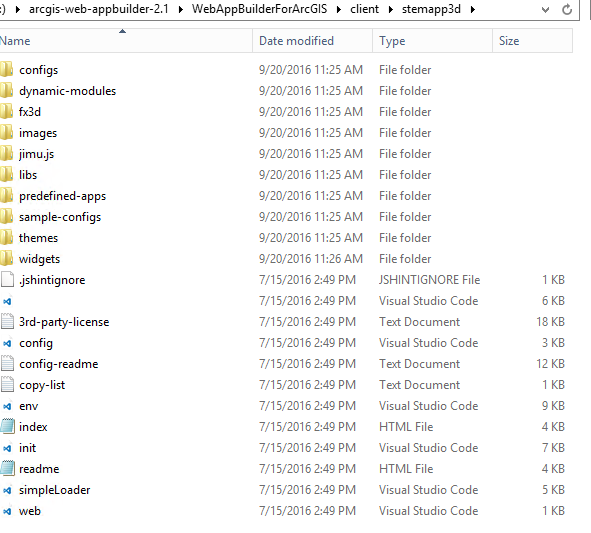Image resolution: width=591 pixels, height=533 pixels.
Task: Select the simpleLoader file name
Action: pos(55,490)
